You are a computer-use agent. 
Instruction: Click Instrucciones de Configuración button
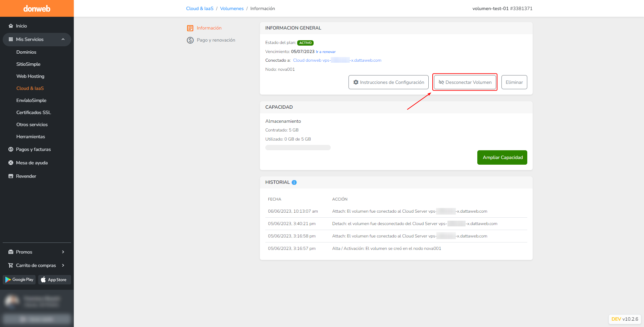point(388,82)
